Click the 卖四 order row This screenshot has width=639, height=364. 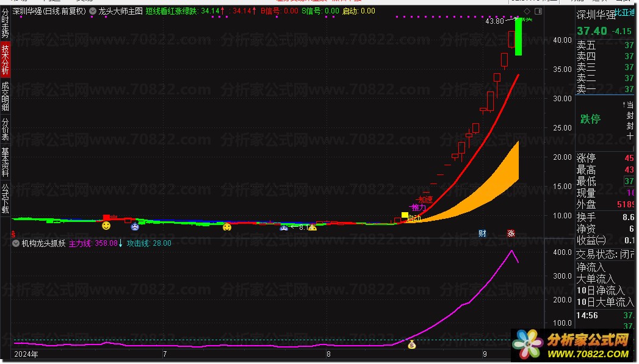605,56
